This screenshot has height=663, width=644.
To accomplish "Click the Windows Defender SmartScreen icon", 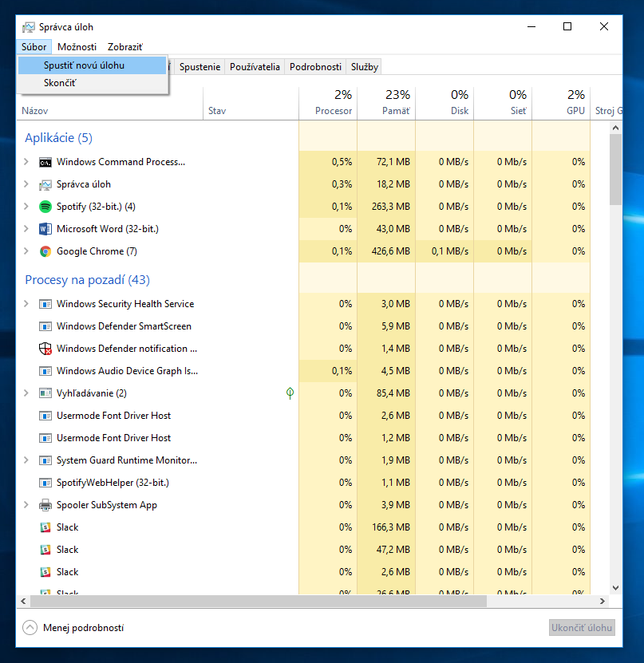I will (45, 326).
